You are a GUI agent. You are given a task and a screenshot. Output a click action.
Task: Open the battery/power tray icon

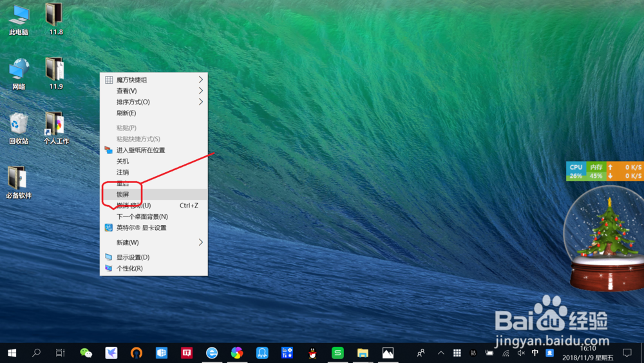489,353
